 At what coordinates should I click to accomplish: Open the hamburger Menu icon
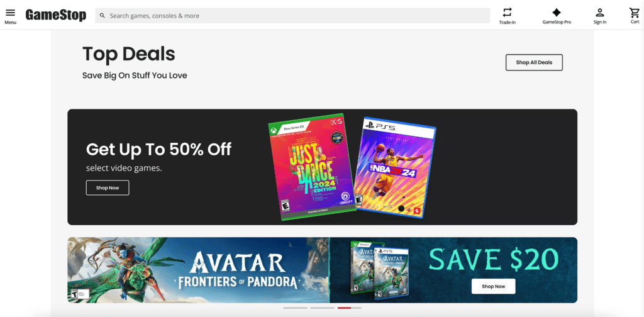coord(10,13)
